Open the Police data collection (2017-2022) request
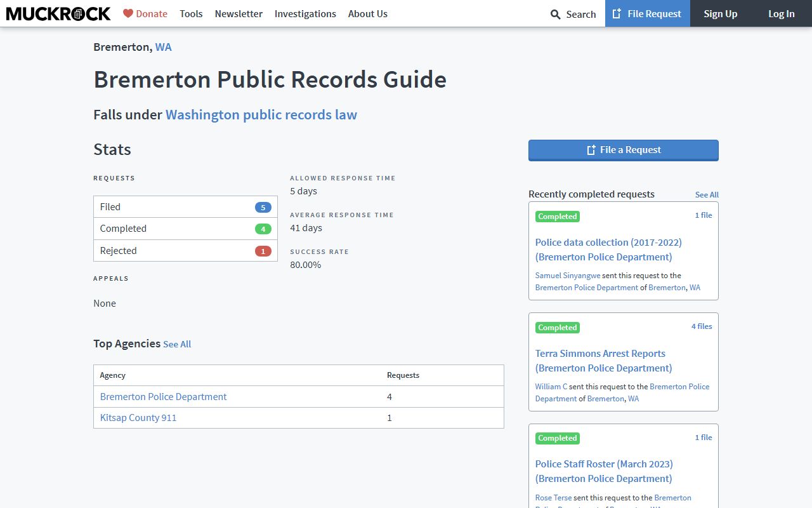Viewport: 812px width, 508px height. click(x=608, y=250)
